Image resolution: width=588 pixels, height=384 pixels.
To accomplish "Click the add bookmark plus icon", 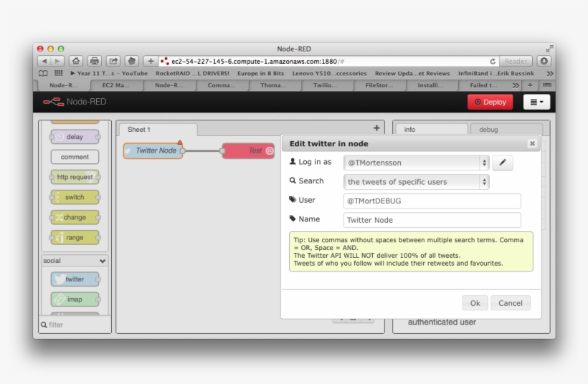I will click(151, 61).
